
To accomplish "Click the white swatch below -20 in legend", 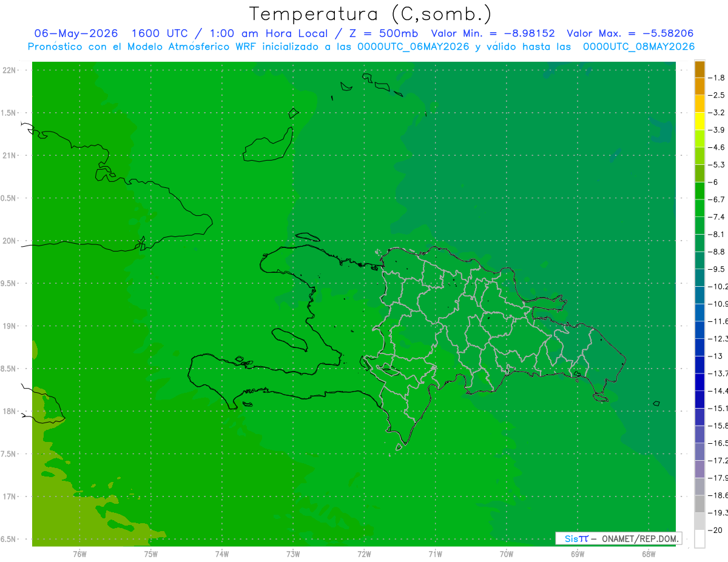I will [x=699, y=538].
